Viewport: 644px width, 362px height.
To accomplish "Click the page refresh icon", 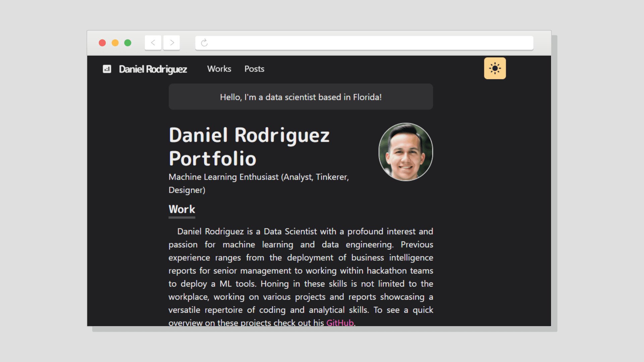I will (x=204, y=43).
